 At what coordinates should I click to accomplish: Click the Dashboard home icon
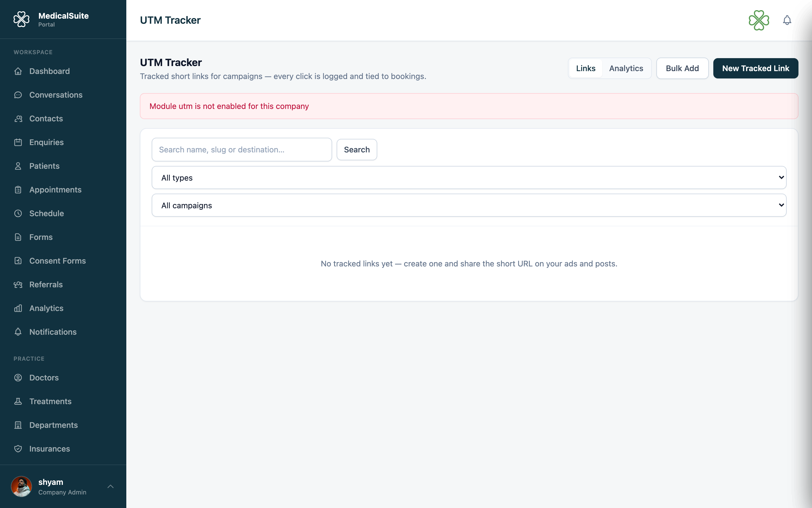[18, 71]
